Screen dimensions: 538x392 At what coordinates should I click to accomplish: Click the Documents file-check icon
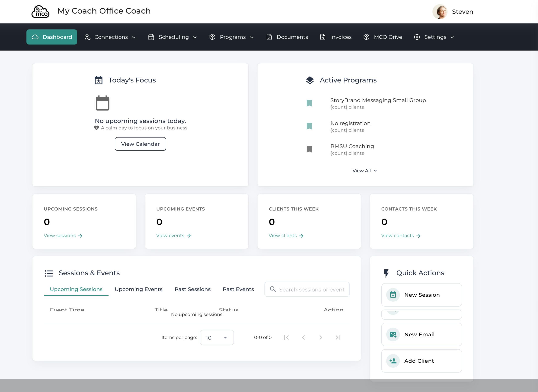tap(269, 37)
